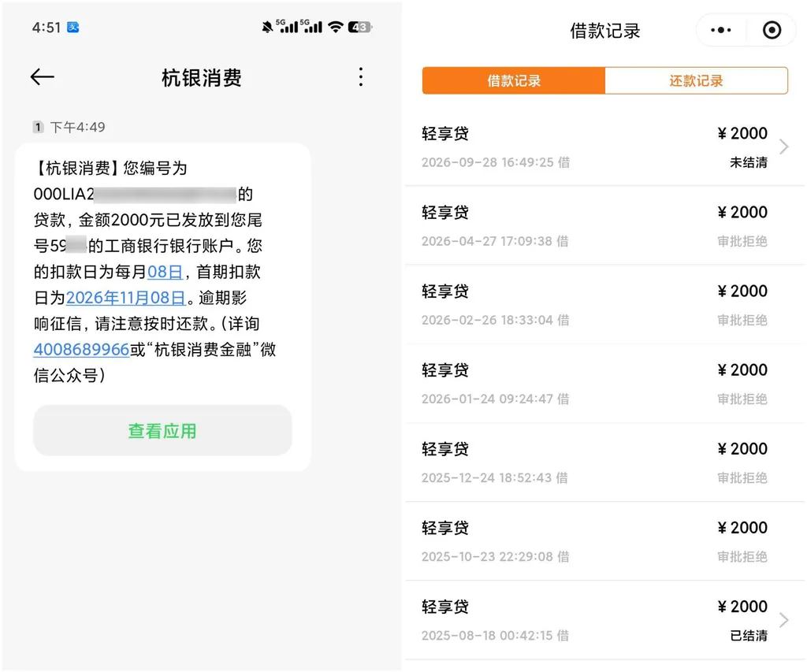Tap the 借款记录 page title
Viewport: 807px width, 672px height.
click(x=604, y=31)
